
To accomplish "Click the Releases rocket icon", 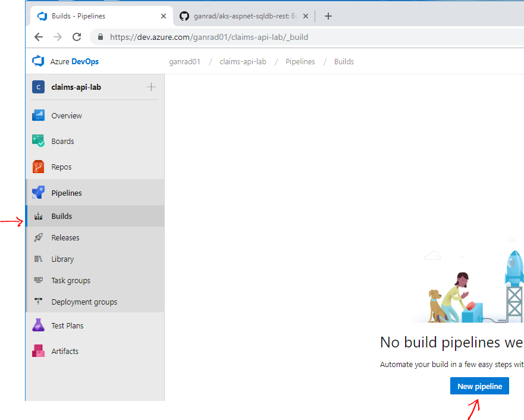I will pyautogui.click(x=39, y=237).
